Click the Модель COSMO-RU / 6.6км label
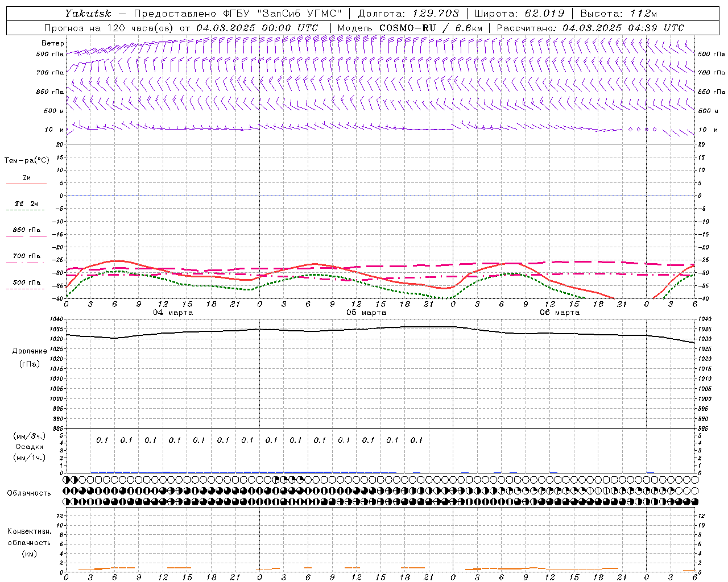The image size is (728, 582). tap(409, 28)
